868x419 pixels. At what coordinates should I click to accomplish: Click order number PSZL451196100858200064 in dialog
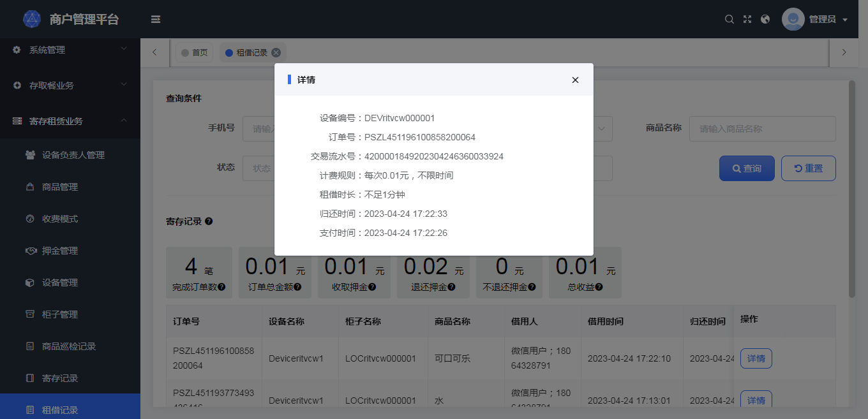coord(420,137)
